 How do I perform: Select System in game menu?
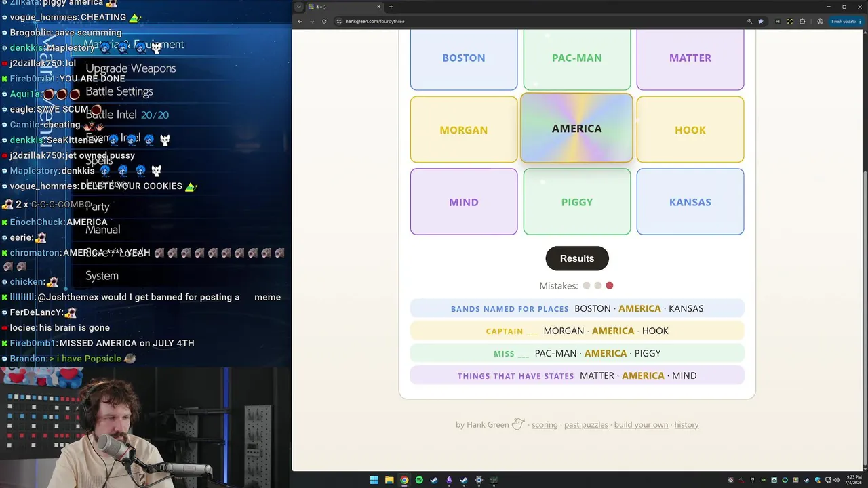point(102,276)
